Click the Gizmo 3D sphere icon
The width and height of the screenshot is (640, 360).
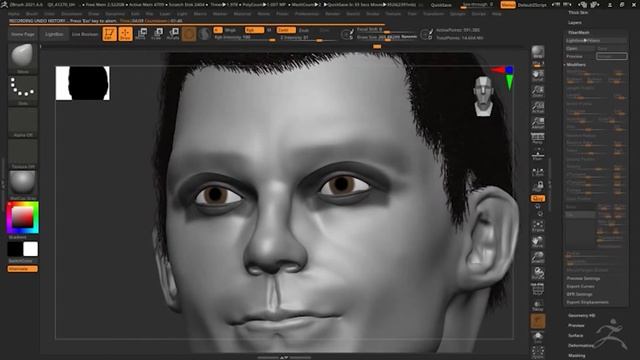[189, 34]
